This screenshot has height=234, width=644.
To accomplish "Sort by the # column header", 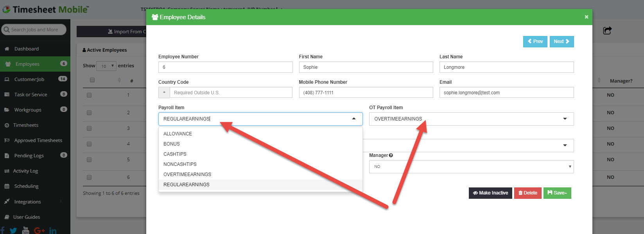I will pos(132,81).
